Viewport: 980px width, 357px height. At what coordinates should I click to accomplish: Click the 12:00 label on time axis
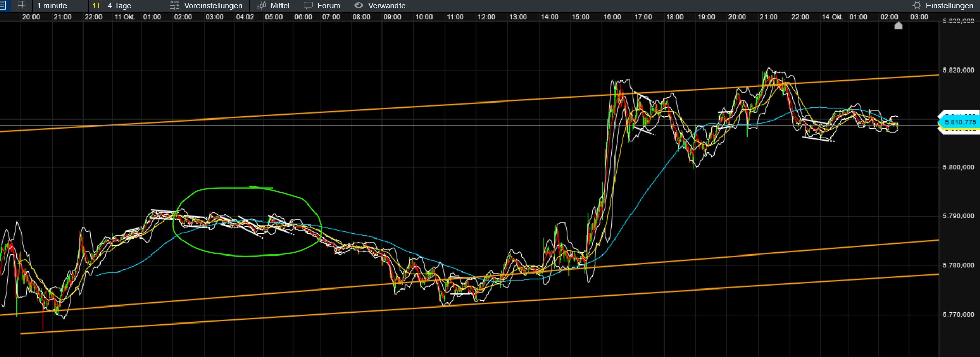coord(486,17)
